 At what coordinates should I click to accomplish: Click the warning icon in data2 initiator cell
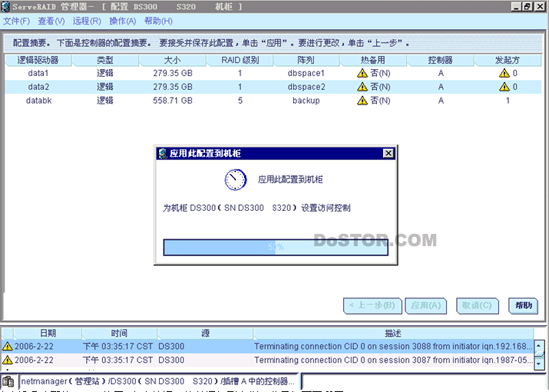click(504, 87)
